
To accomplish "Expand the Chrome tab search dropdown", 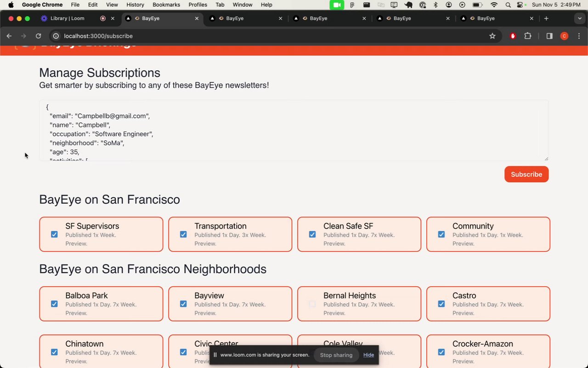I will 579,18.
